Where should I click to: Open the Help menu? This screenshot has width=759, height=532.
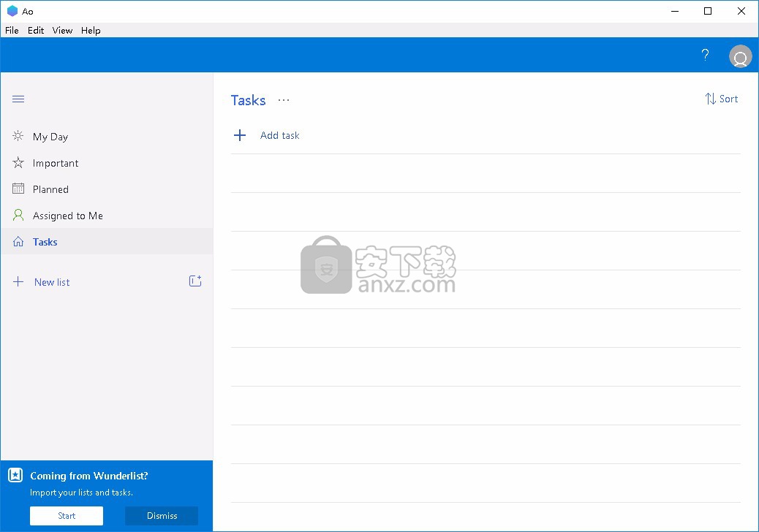[91, 31]
